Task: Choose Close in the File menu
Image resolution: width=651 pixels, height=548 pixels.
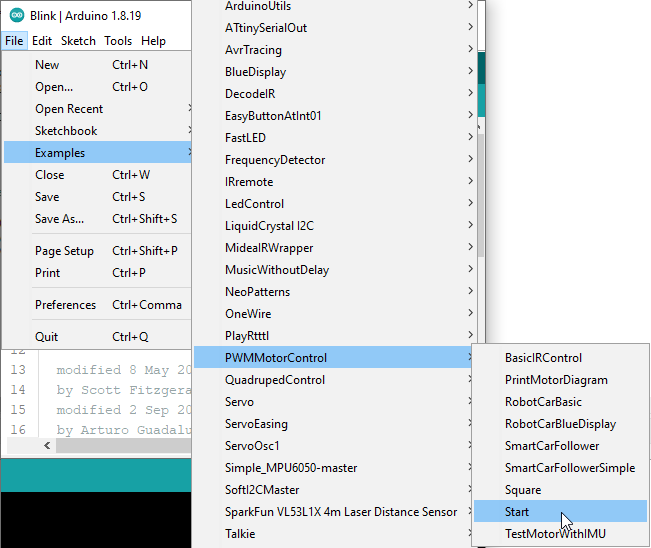Action: point(98,175)
